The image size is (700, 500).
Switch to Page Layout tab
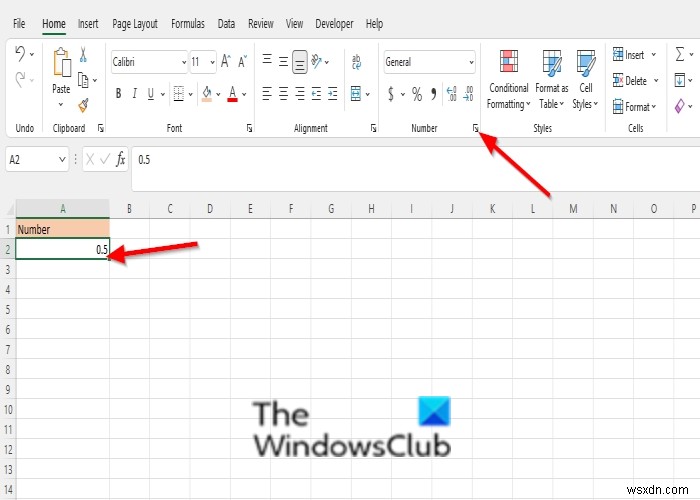pos(135,24)
